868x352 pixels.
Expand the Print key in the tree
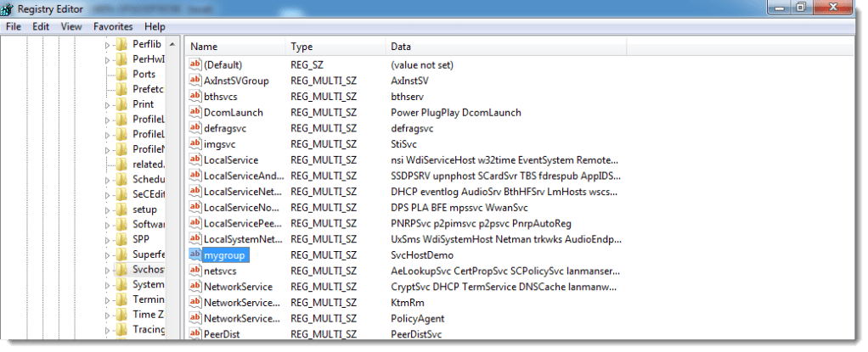[x=108, y=104]
